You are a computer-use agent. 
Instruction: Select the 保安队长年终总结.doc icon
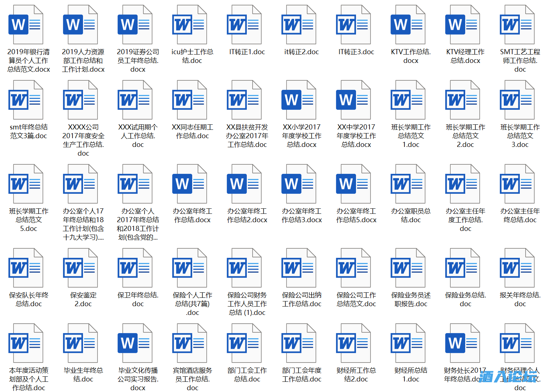pos(25,268)
